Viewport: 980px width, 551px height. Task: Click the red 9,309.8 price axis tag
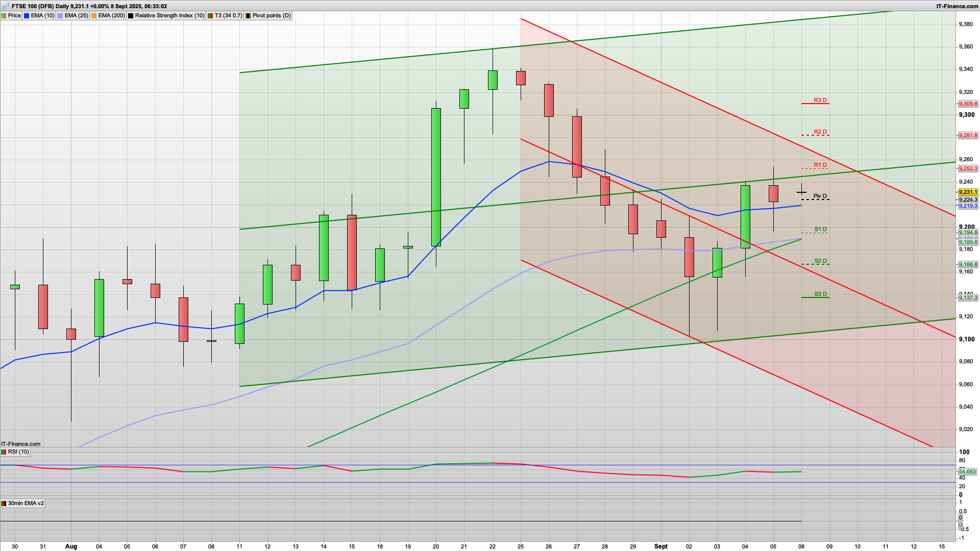coord(968,104)
